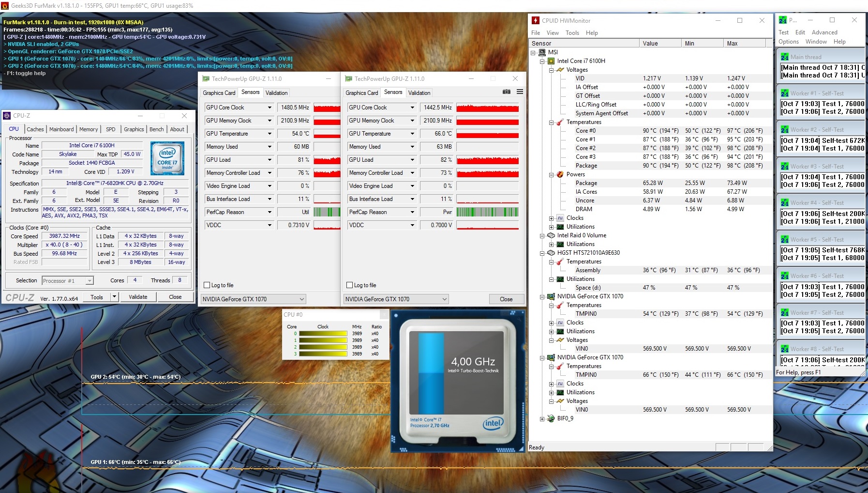This screenshot has height=493, width=868.
Task: Click the CPU-Z Core Speed value field
Action: pyautogui.click(x=64, y=236)
